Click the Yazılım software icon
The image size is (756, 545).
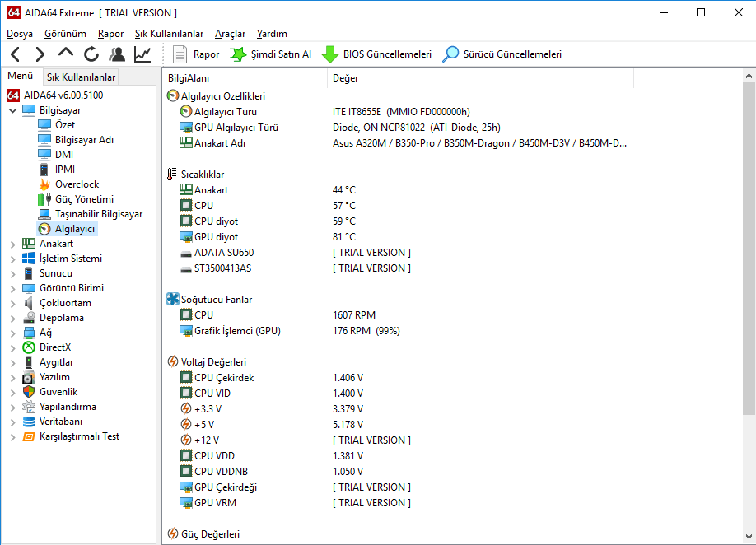(29, 377)
